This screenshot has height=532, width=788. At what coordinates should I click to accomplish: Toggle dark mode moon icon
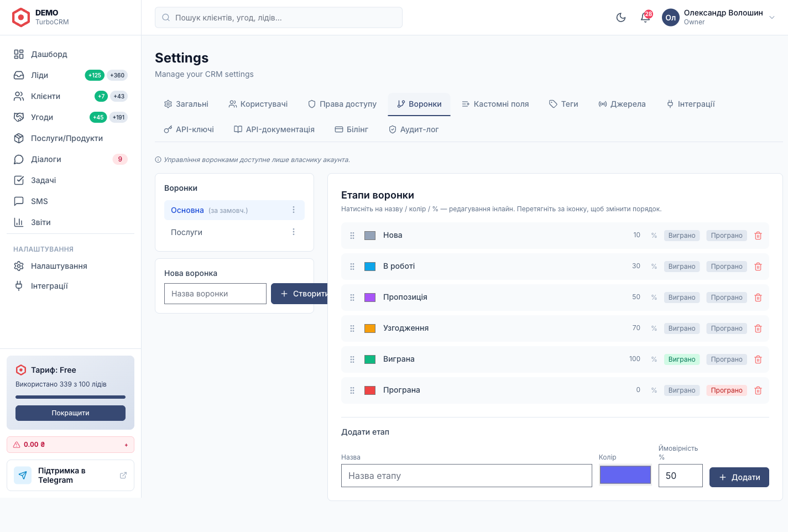(621, 17)
